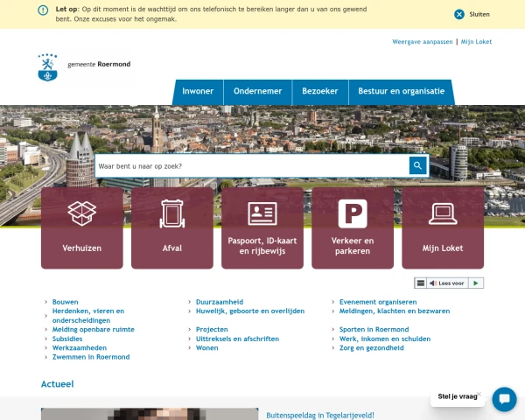The image size is (525, 420).
Task: Open the Inwoner navigation tab
Action: tap(198, 91)
